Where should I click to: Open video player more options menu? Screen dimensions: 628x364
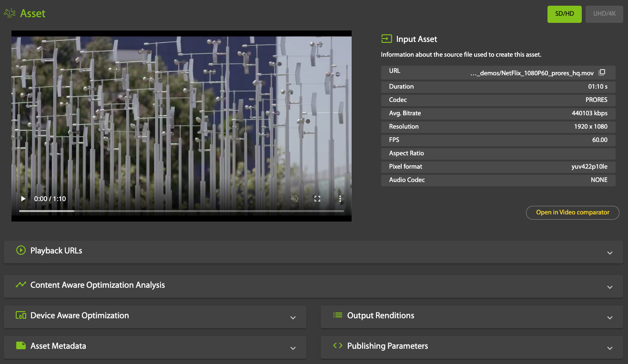click(340, 199)
